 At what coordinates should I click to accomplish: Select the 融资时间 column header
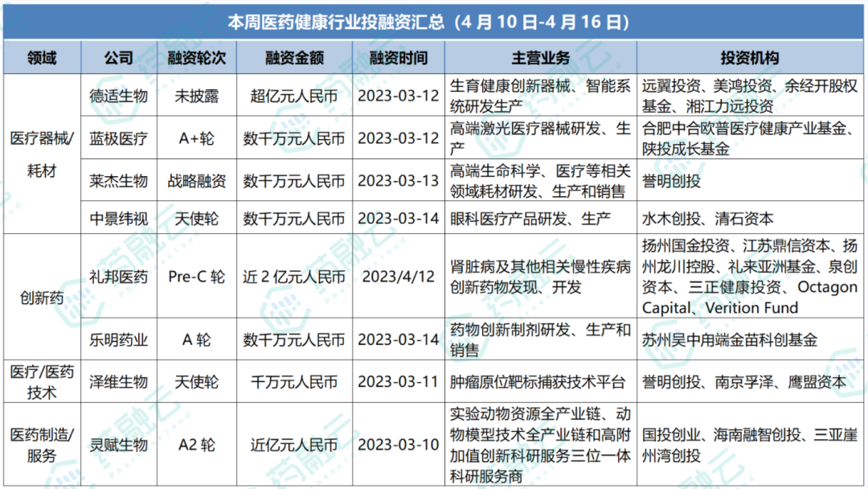coord(398,58)
